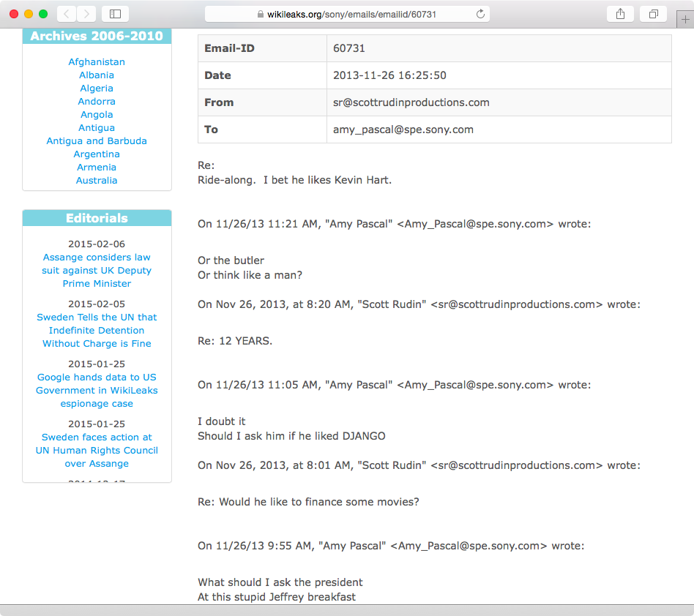Click the quote header 'On Nov 26, 2013, at 8:20 AM'

419,304
